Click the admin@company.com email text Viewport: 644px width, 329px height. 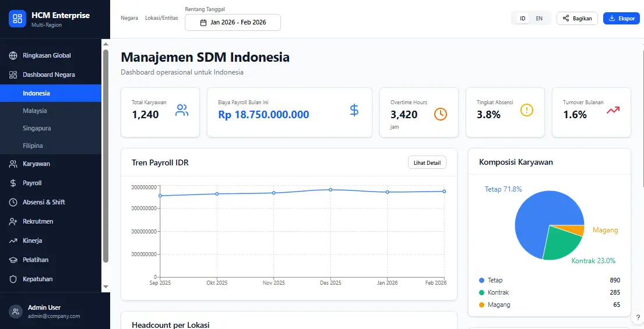(54, 316)
